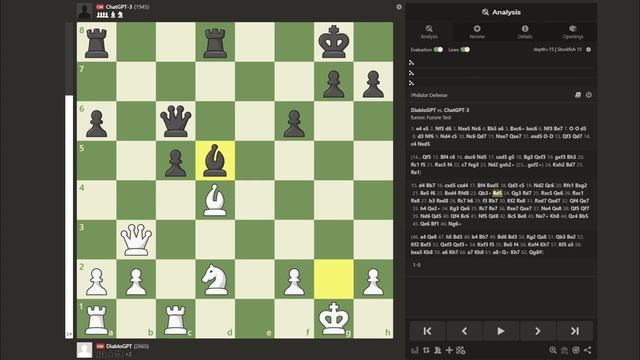Show the evaluation graph icon

coord(415,350)
